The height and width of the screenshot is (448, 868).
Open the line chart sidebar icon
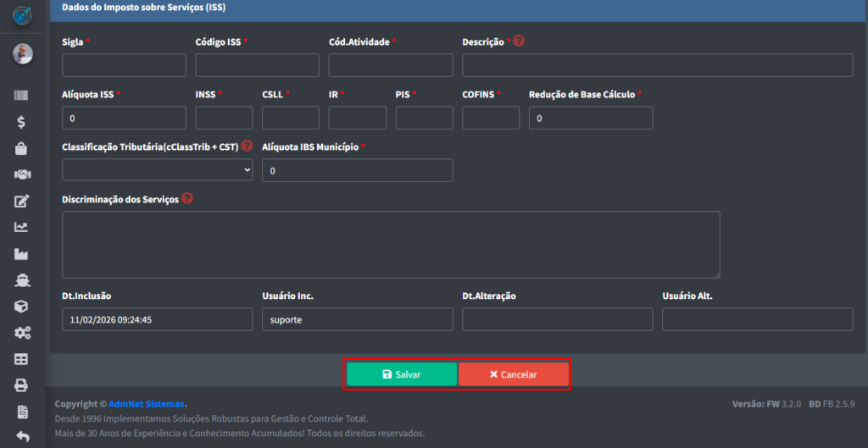[22, 227]
